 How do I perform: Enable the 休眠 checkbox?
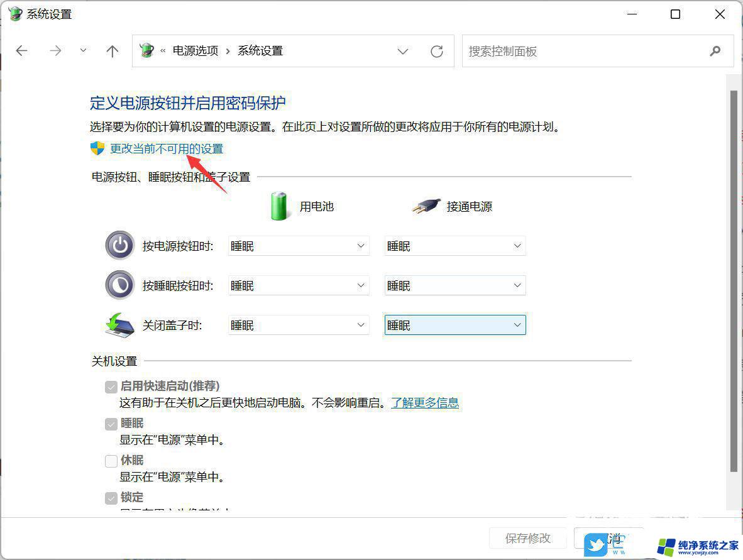pyautogui.click(x=111, y=461)
